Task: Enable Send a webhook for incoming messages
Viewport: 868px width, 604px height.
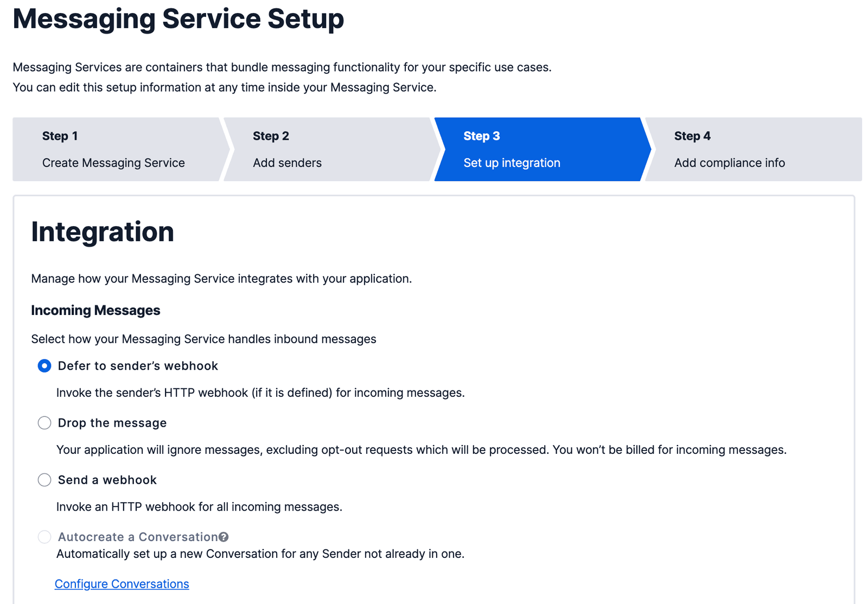Action: [44, 480]
